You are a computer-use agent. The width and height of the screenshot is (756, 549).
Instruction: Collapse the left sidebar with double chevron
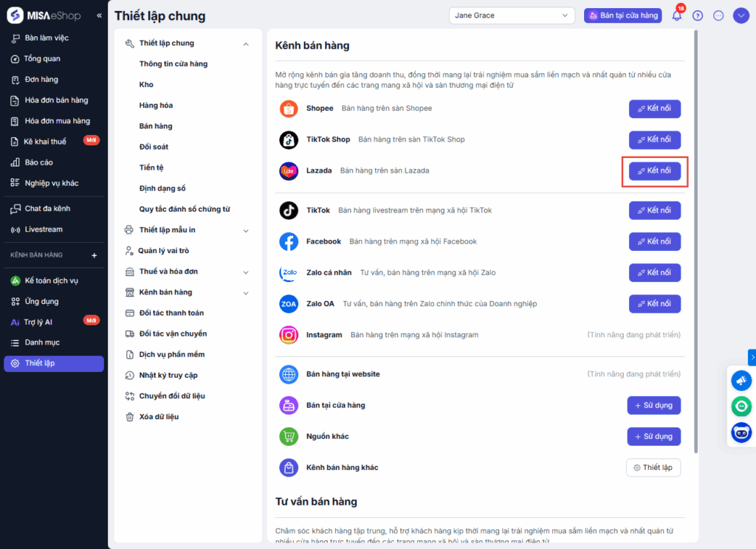(100, 15)
